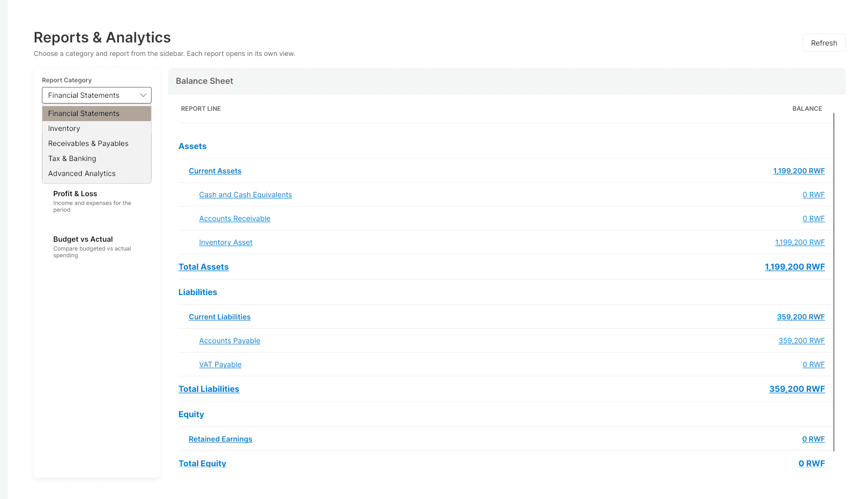Click the Refresh button
The width and height of the screenshot is (868, 499).
[x=824, y=43]
